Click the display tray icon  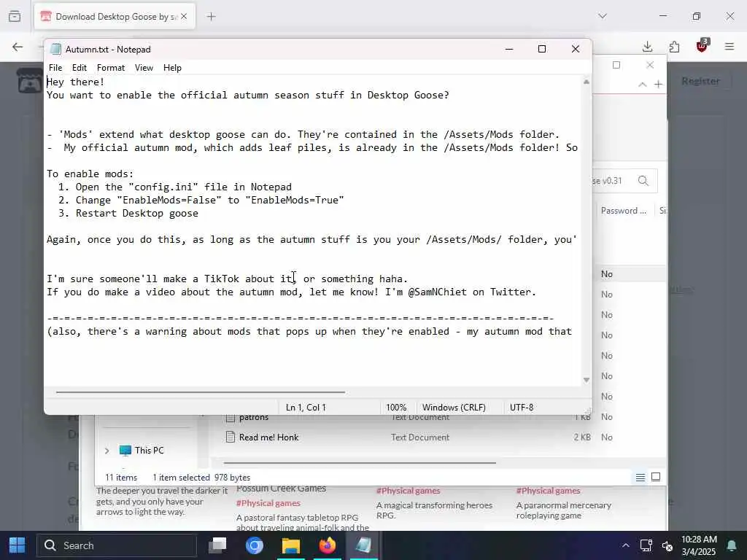pyautogui.click(x=646, y=545)
